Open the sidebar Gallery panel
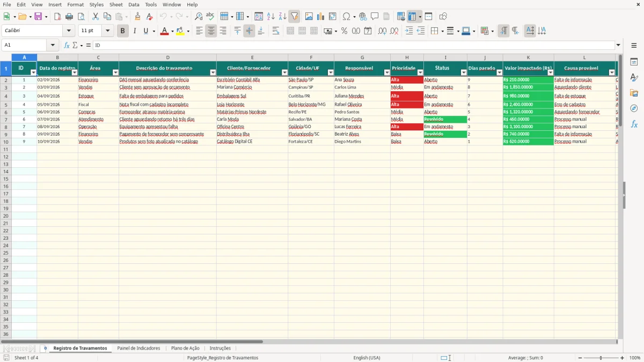 click(x=634, y=93)
